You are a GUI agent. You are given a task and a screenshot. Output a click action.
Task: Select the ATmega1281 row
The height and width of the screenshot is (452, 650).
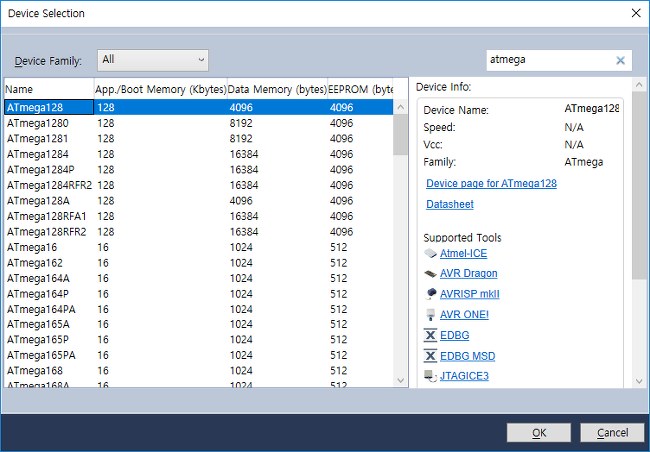coord(199,139)
